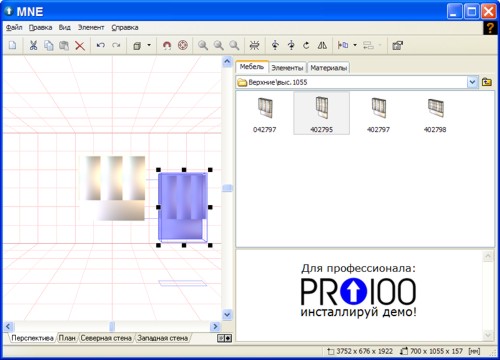Click the New document icon
This screenshot has height=360, width=500.
coord(13,45)
